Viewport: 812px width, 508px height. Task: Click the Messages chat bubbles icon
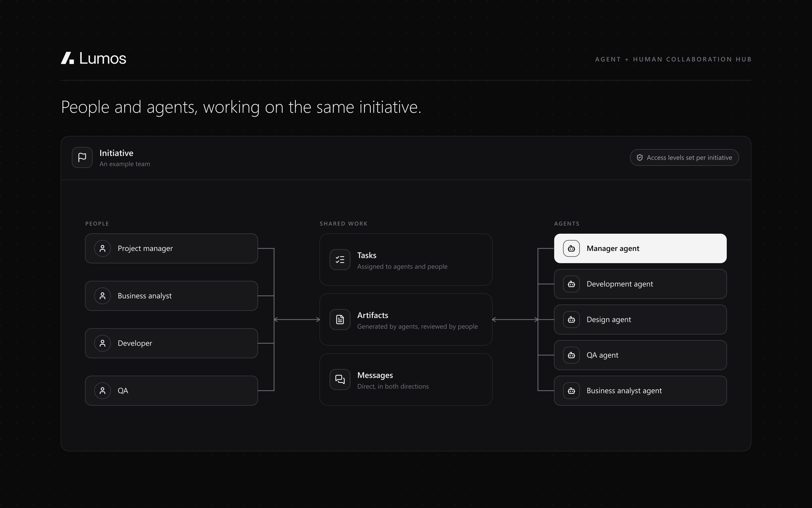point(340,380)
